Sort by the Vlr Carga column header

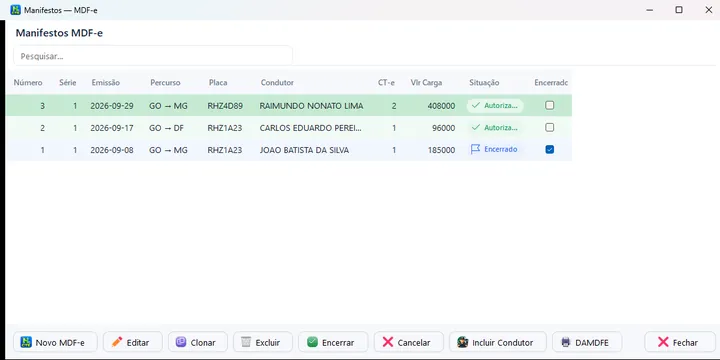tap(427, 83)
